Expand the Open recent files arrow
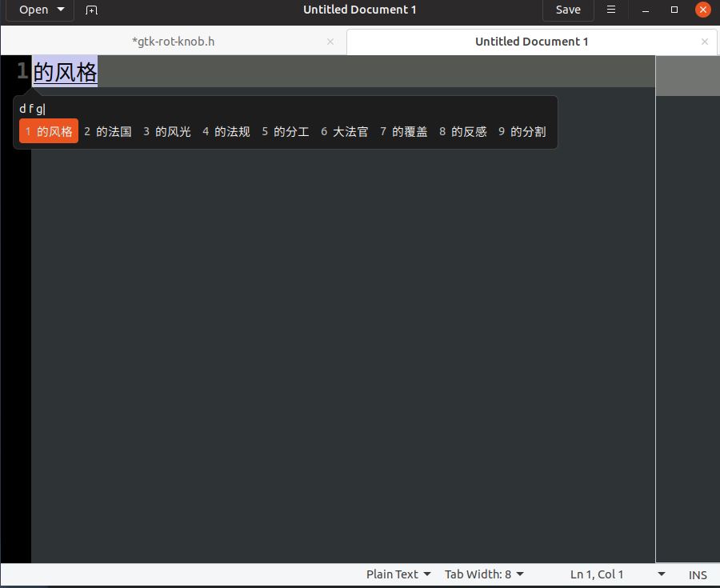The width and height of the screenshot is (720, 588). coord(61,10)
